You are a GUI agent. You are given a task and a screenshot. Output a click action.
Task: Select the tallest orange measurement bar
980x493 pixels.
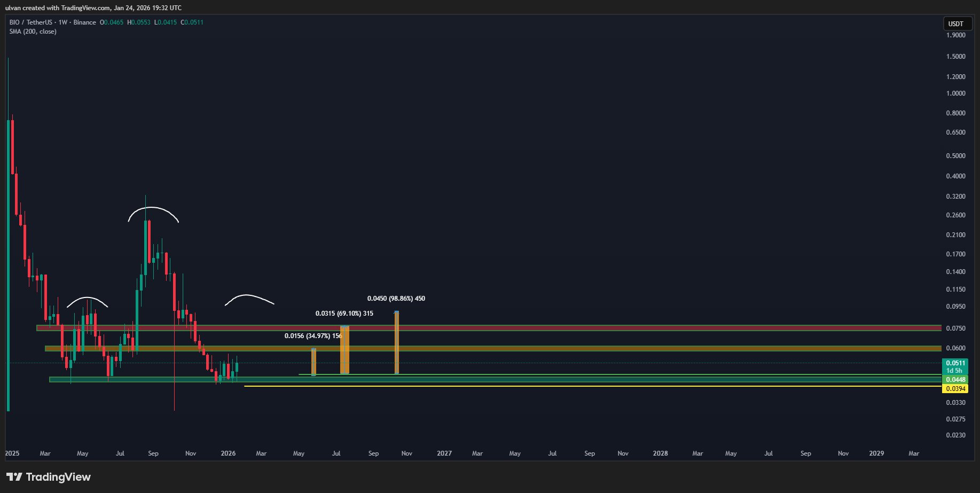tap(396, 342)
